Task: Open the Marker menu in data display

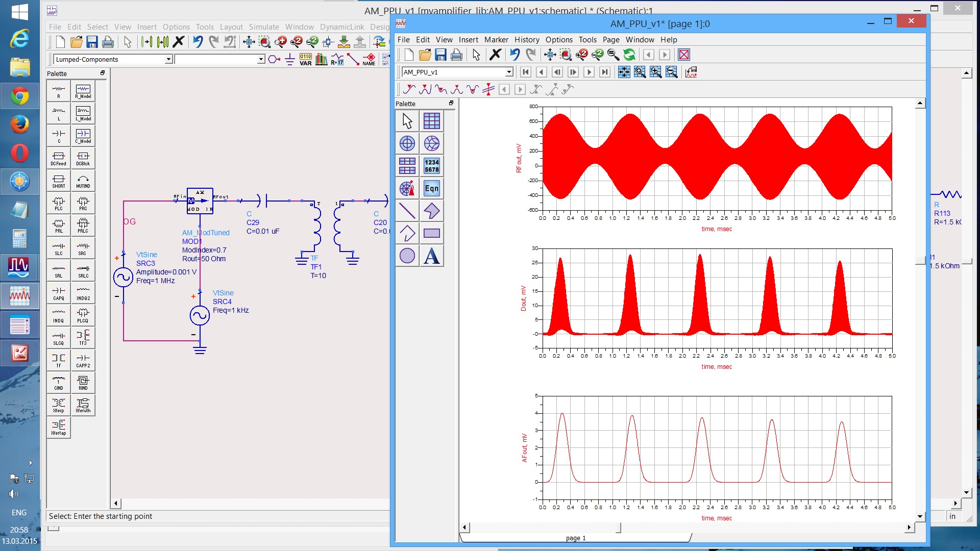Action: [496, 39]
